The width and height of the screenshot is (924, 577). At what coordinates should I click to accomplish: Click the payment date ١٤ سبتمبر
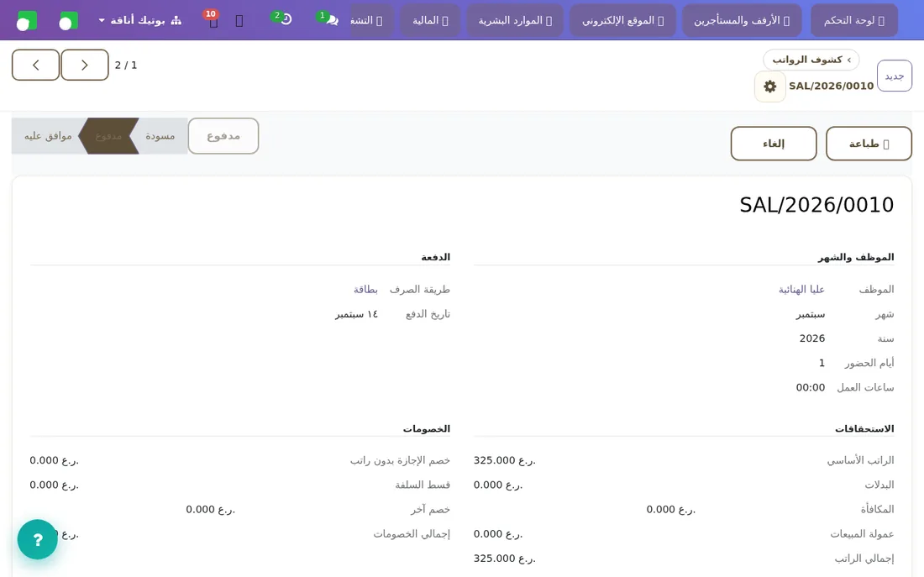click(x=356, y=314)
